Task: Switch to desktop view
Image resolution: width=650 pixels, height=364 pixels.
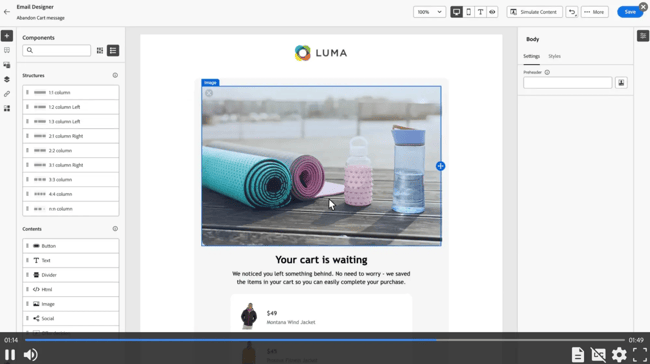Action: 456,12
